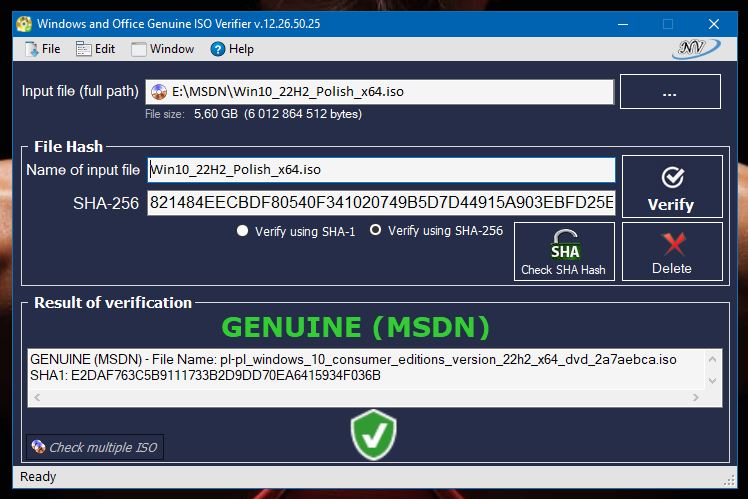
Task: Browse for file with the ... button
Action: pyautogui.click(x=670, y=92)
